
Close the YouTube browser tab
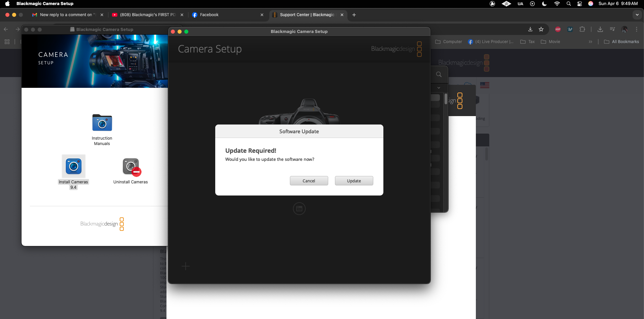pos(182,15)
